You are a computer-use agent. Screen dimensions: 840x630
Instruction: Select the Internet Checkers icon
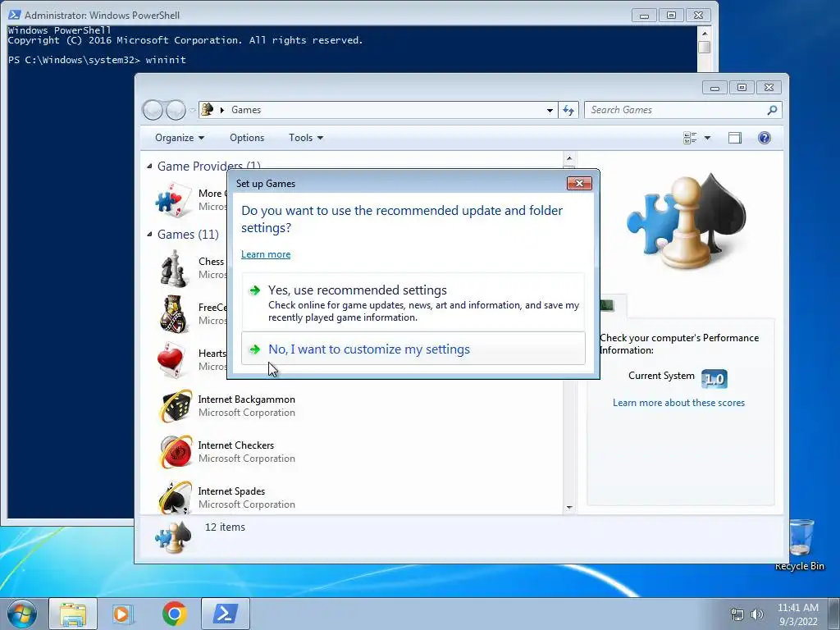[176, 452]
